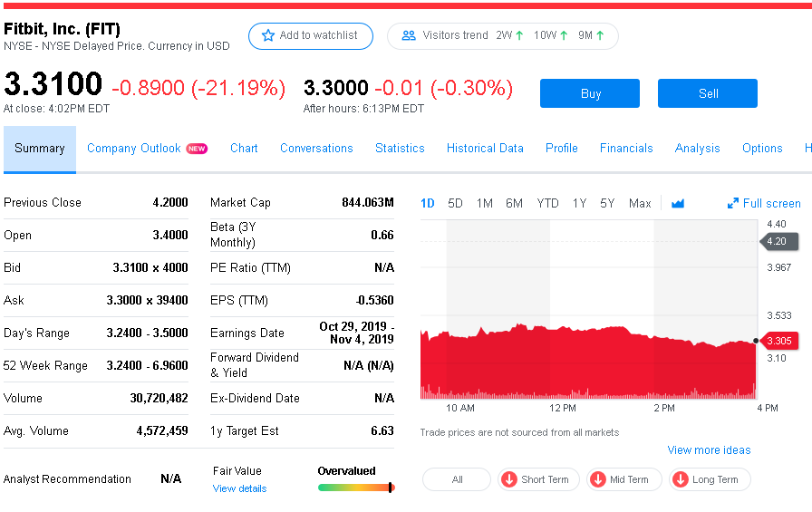Image resolution: width=812 pixels, height=512 pixels.
Task: Select the 5Y chart range
Action: 607,204
